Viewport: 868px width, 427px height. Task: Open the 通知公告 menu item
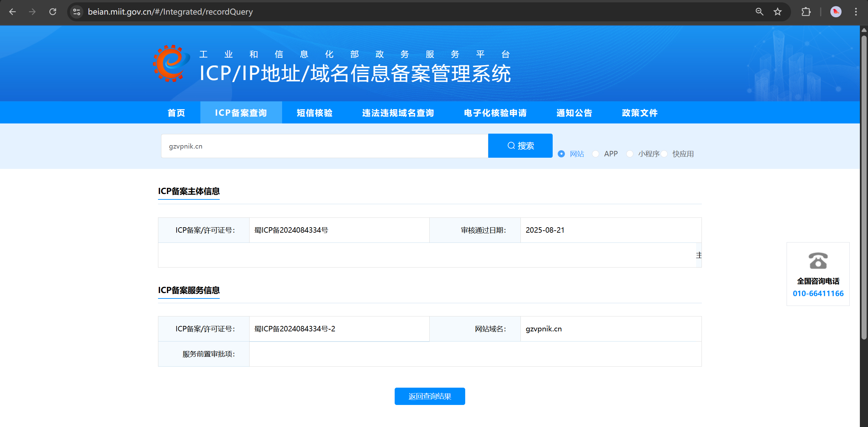click(x=574, y=113)
